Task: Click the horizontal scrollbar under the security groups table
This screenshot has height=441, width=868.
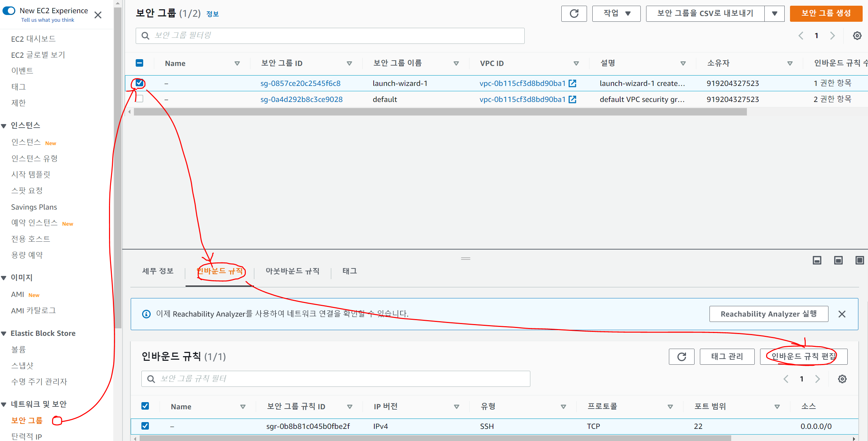Action: click(440, 112)
